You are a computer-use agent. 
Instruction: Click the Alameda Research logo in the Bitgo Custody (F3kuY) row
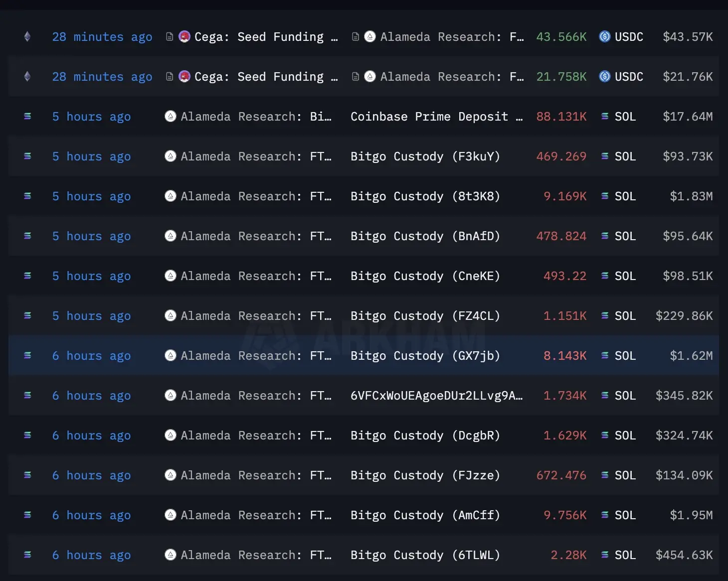[171, 156]
